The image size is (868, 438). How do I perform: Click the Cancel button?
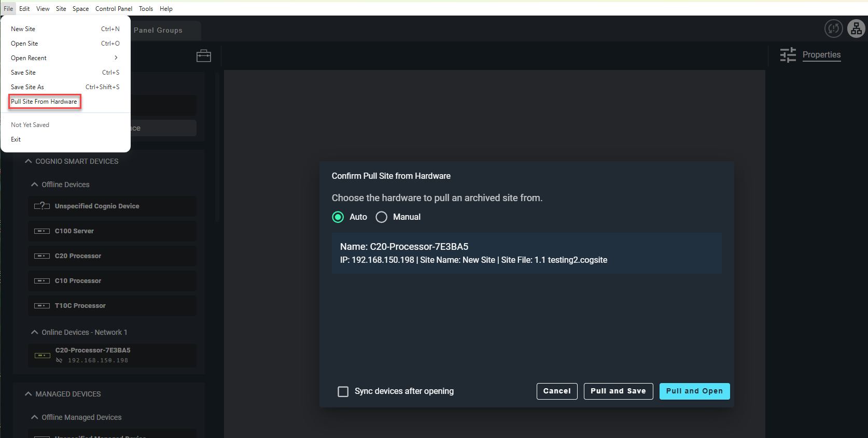(557, 391)
